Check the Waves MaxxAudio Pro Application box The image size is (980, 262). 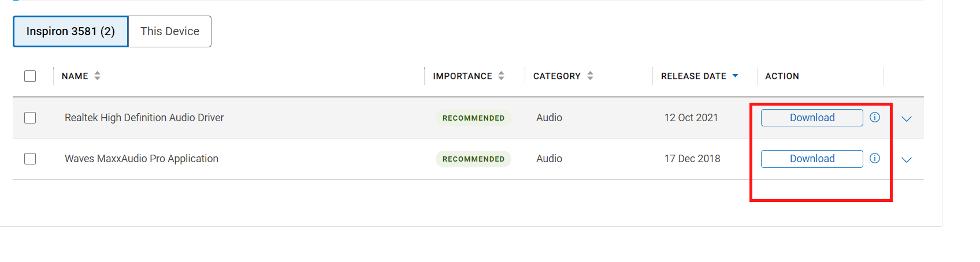pos(30,159)
